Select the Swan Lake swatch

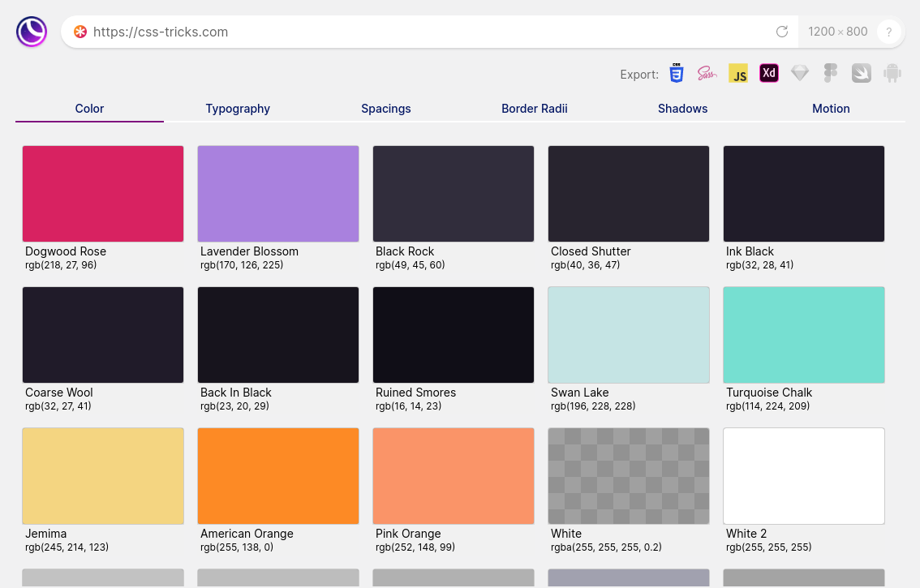coord(629,335)
